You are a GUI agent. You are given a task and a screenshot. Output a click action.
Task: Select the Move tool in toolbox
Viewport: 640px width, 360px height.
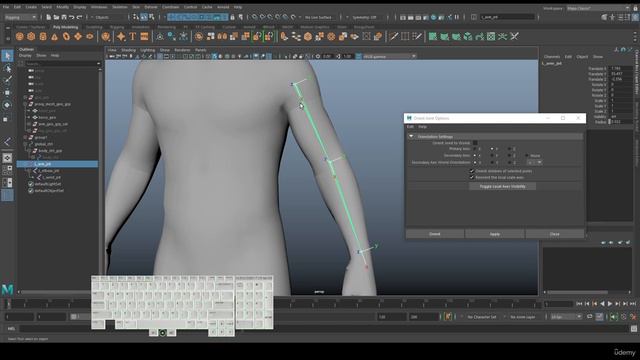(7, 93)
